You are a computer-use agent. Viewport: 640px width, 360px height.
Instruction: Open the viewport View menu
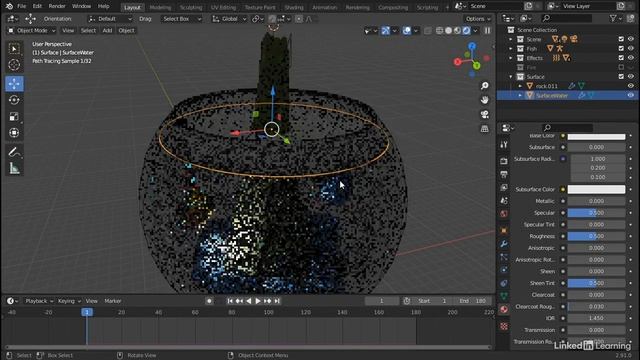(68, 31)
